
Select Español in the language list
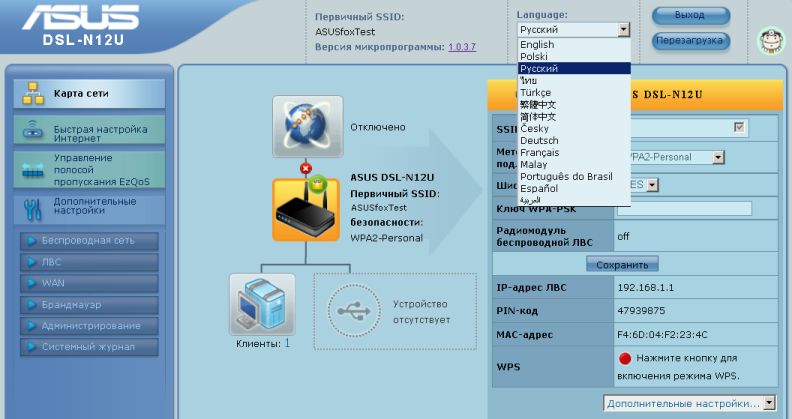(x=574, y=188)
